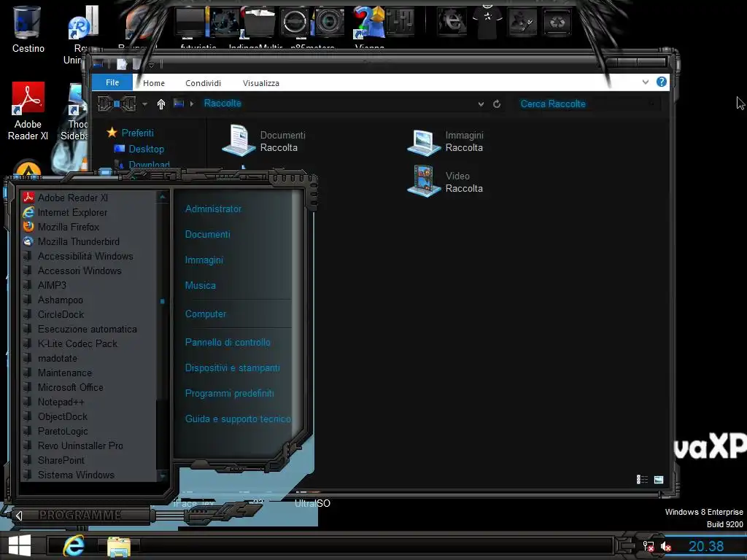
Task: Switch to details view icon in Explorer
Action: tap(642, 480)
